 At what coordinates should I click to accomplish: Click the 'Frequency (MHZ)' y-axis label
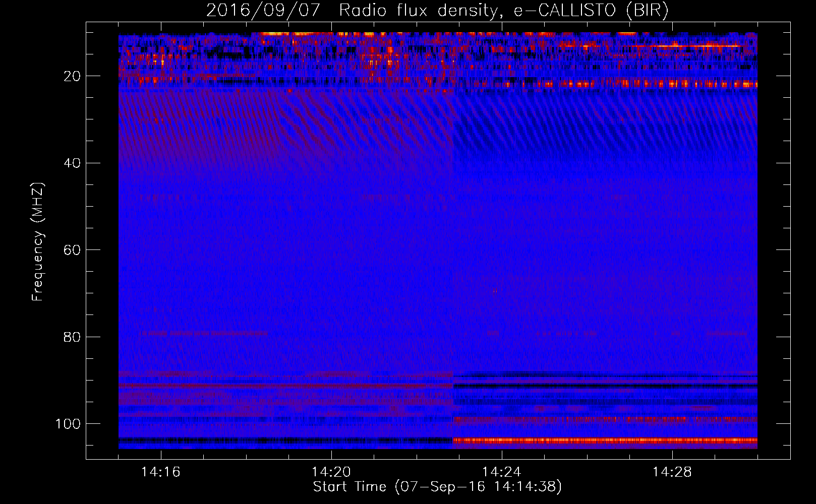tap(38, 242)
